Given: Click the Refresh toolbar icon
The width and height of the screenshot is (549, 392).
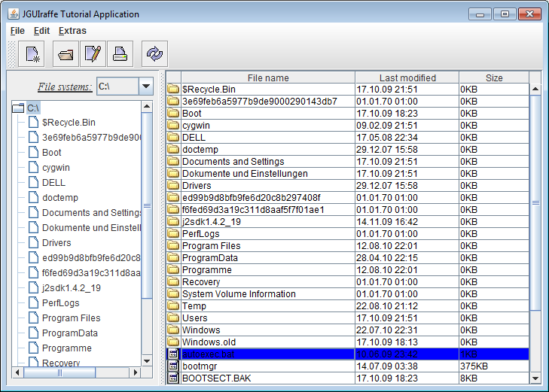Looking at the screenshot, I should click(154, 54).
